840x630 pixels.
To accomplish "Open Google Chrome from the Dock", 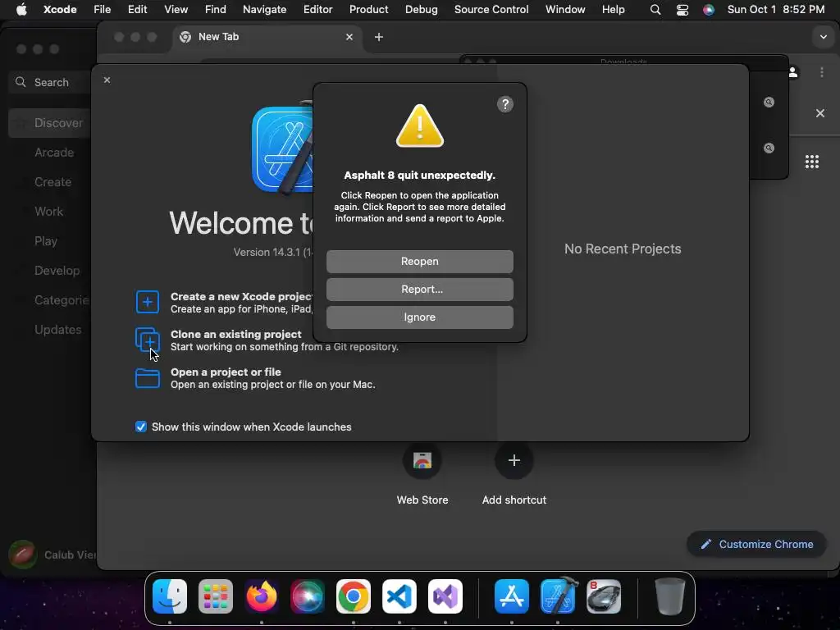I will (353, 596).
